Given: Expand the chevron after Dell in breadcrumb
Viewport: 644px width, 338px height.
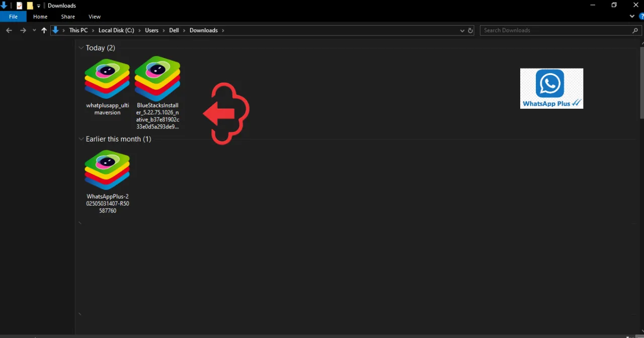Looking at the screenshot, I should [x=184, y=30].
